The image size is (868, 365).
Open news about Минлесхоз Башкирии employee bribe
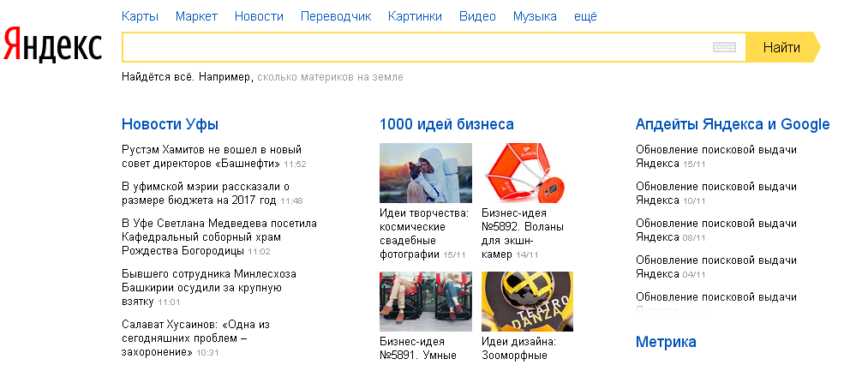[x=209, y=288]
